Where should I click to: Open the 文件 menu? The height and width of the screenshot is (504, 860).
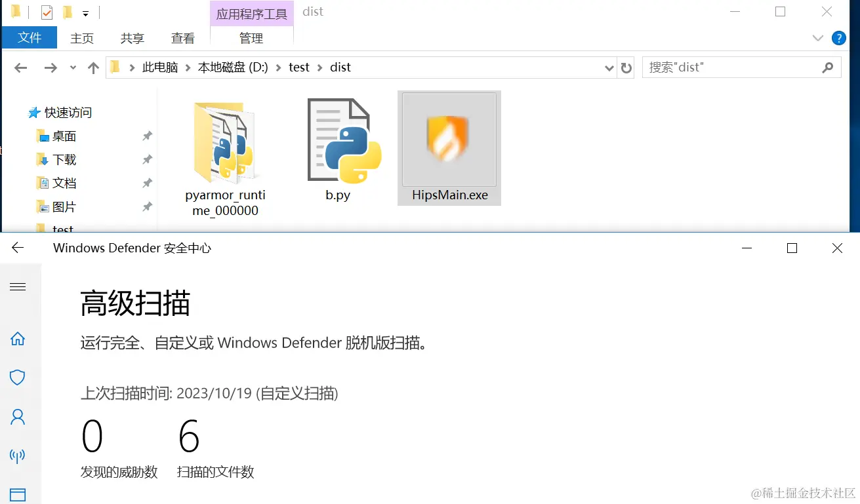tap(30, 37)
